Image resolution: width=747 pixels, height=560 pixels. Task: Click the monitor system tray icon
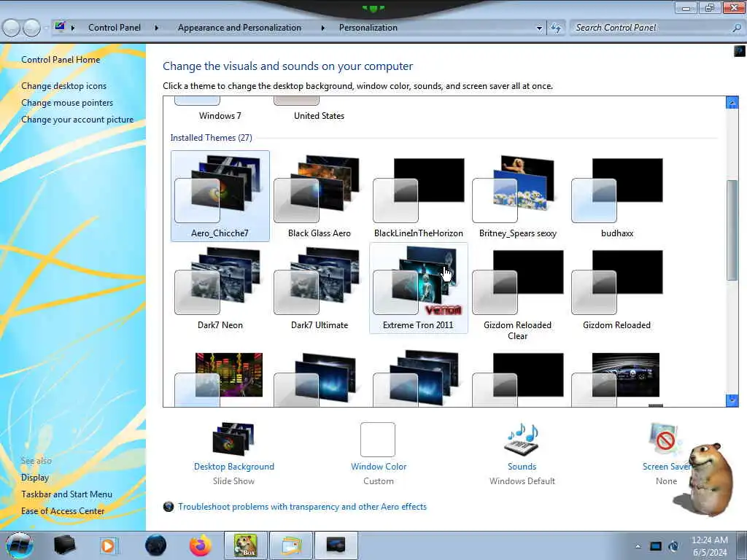(656, 546)
